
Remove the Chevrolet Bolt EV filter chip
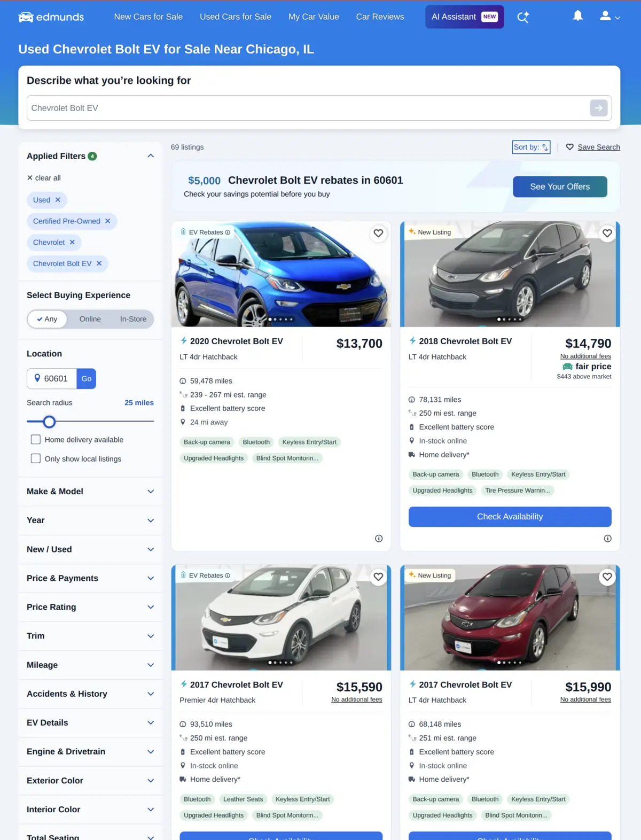pos(99,263)
